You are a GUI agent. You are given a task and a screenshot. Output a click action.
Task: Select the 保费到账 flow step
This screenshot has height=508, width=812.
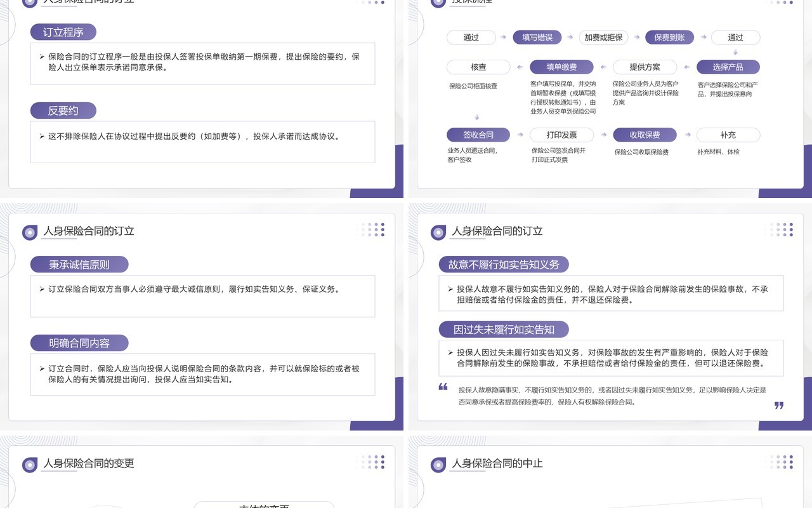click(x=669, y=37)
